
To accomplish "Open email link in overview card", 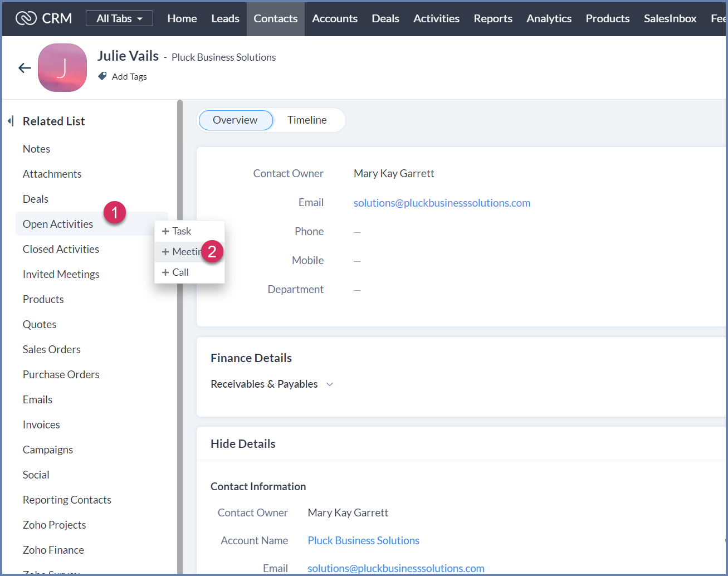I will tap(442, 203).
